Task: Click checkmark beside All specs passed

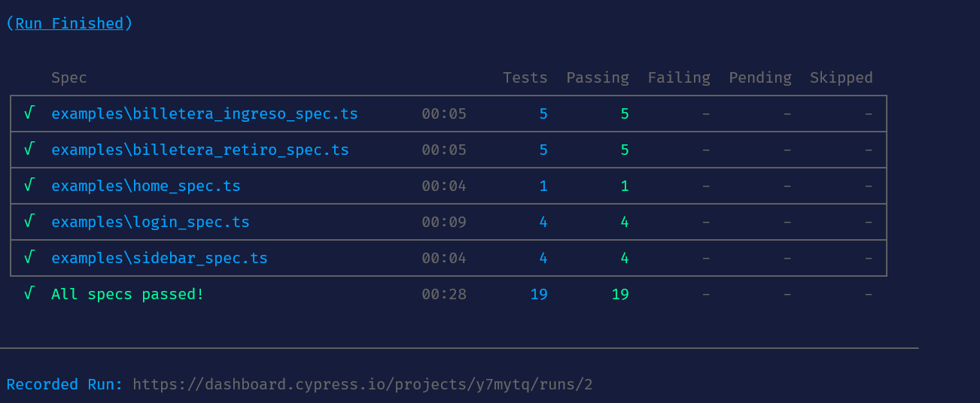Action: point(29,293)
